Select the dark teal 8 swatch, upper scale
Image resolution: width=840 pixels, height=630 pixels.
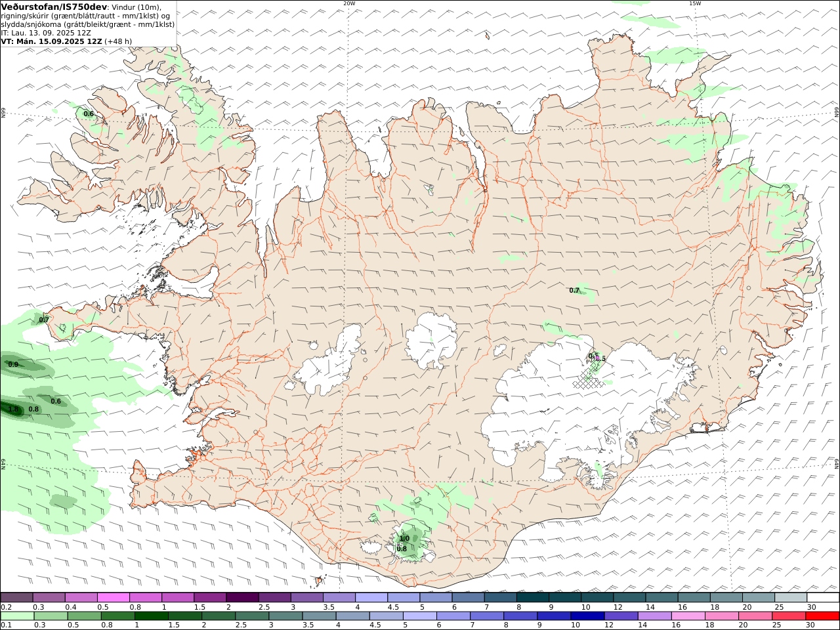point(533,598)
